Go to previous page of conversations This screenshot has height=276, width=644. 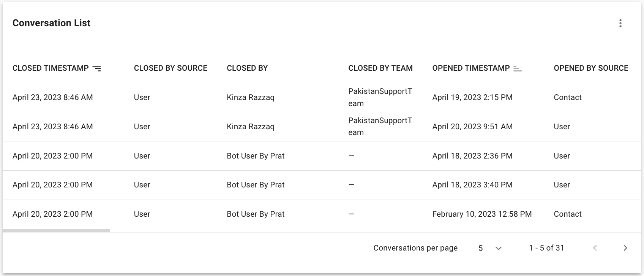pos(595,248)
